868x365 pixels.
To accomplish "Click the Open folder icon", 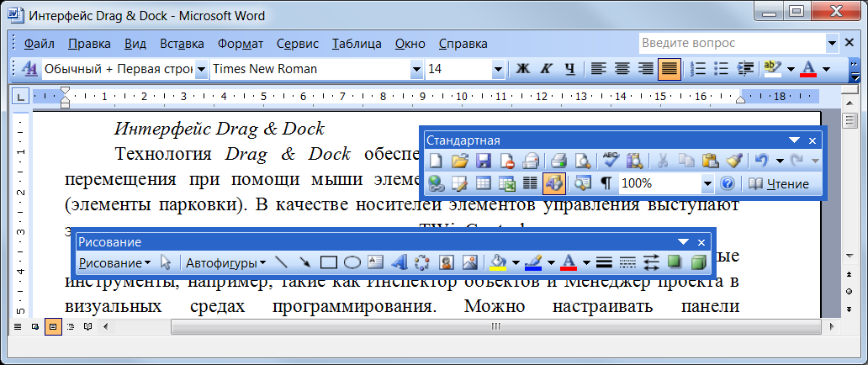I will [x=459, y=161].
